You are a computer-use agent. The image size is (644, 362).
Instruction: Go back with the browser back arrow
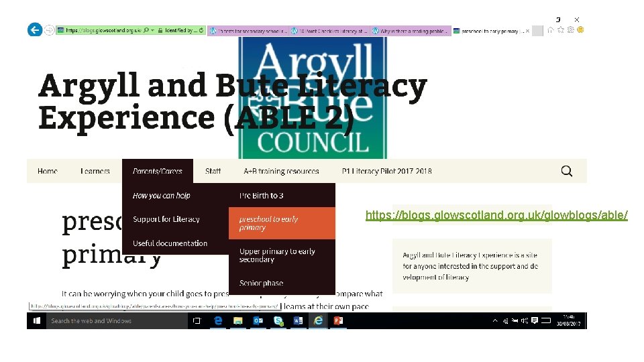(35, 29)
